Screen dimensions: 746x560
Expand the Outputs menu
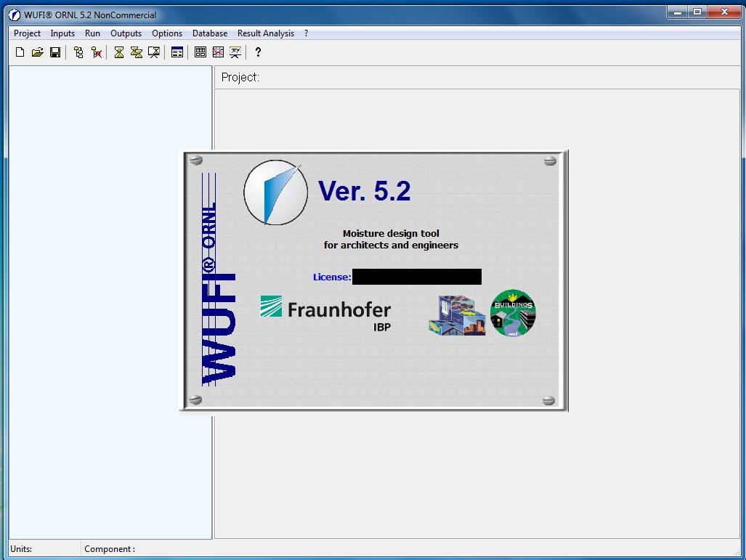pos(126,33)
